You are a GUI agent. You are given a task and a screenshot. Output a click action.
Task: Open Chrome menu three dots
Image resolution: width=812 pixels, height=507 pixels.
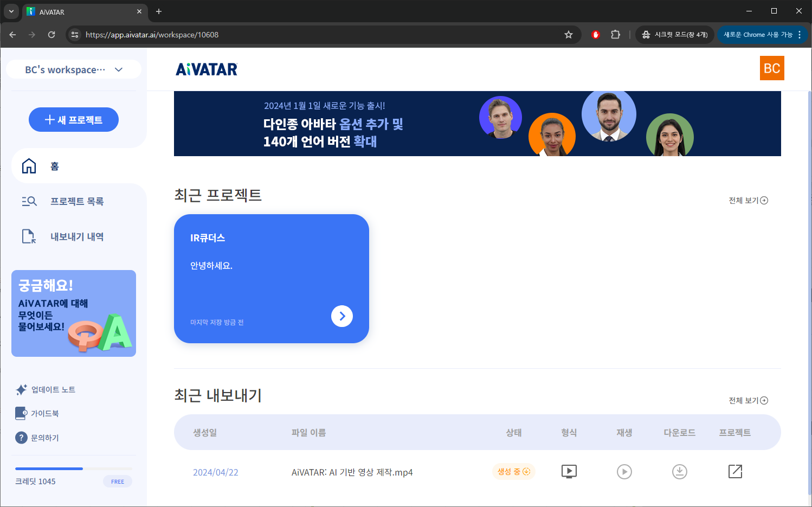coord(800,35)
